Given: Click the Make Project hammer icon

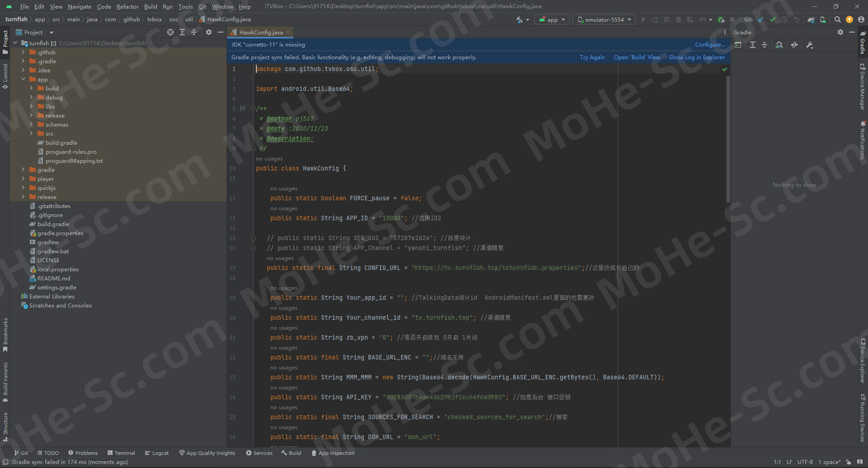Looking at the screenshot, I should point(519,19).
